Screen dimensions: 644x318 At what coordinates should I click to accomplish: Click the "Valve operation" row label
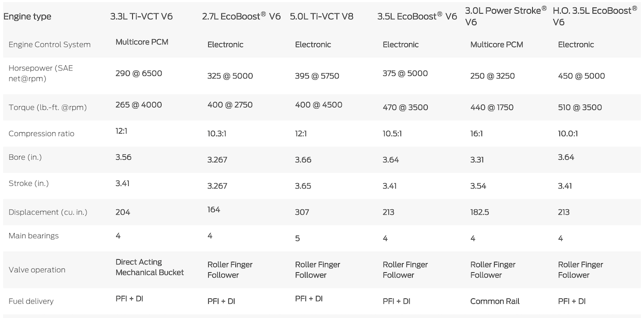(37, 270)
